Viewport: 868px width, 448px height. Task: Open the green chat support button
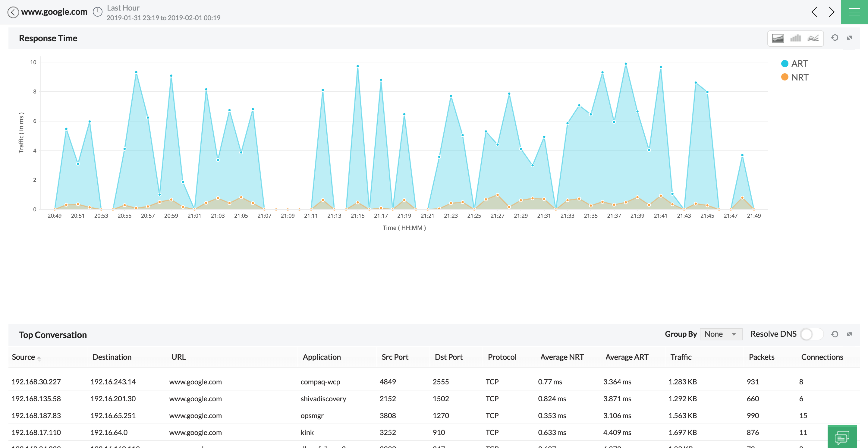tap(842, 437)
